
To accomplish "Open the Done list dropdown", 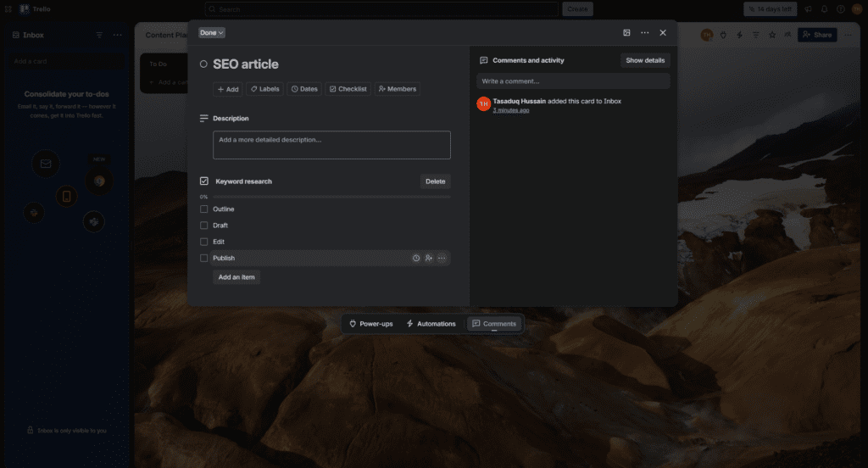I will coord(211,33).
